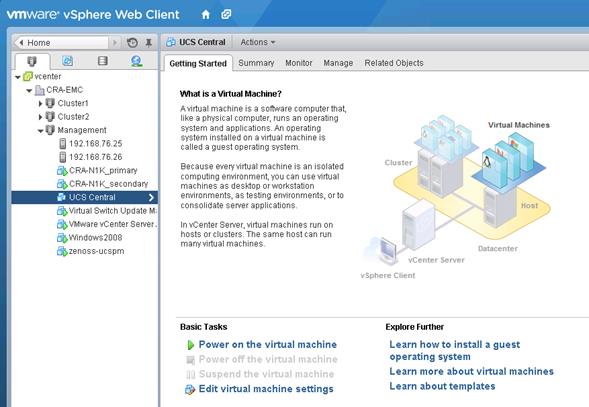Click the CRA-N1K_primary VM icon
Image resolution: width=589 pixels, height=407 pixels.
point(62,171)
